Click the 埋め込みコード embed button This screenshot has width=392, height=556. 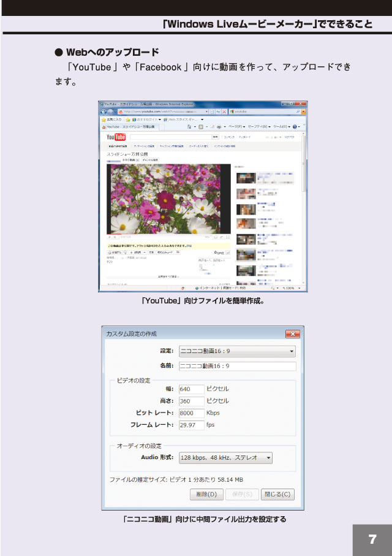click(165, 253)
